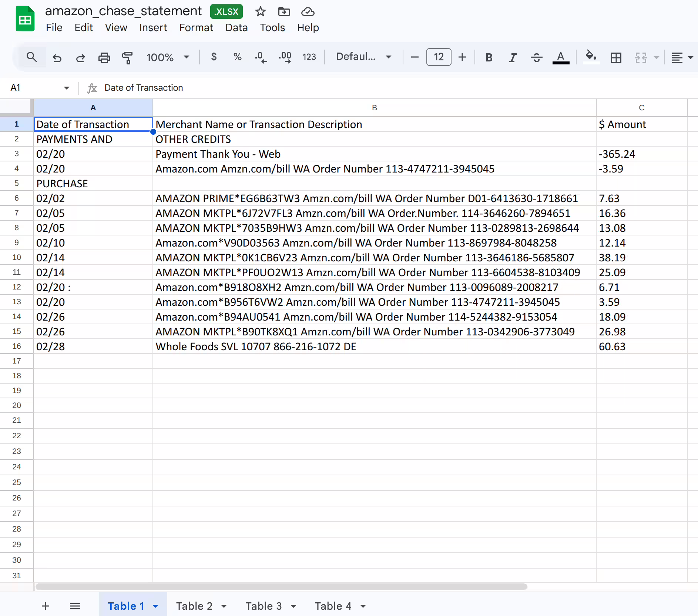The height and width of the screenshot is (616, 698).
Task: Toggle bold formatting
Action: point(489,57)
